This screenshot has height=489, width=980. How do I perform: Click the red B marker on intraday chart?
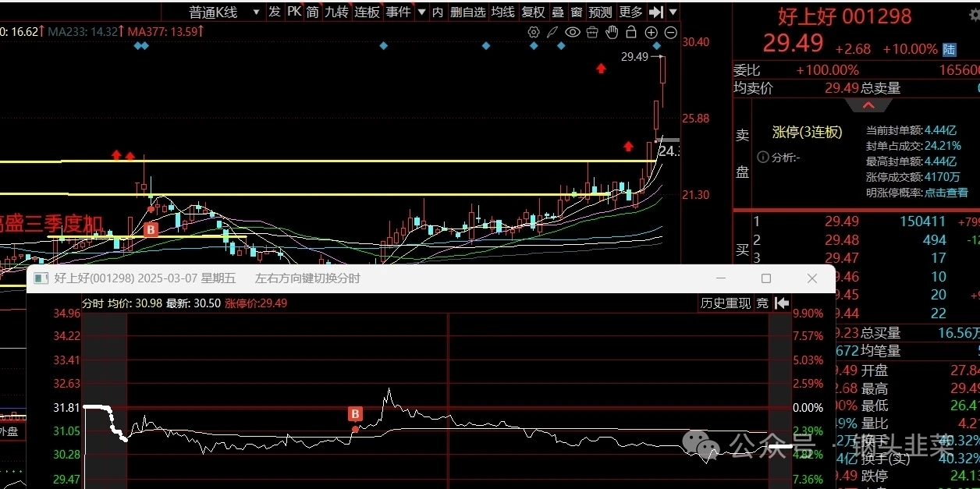(x=355, y=414)
